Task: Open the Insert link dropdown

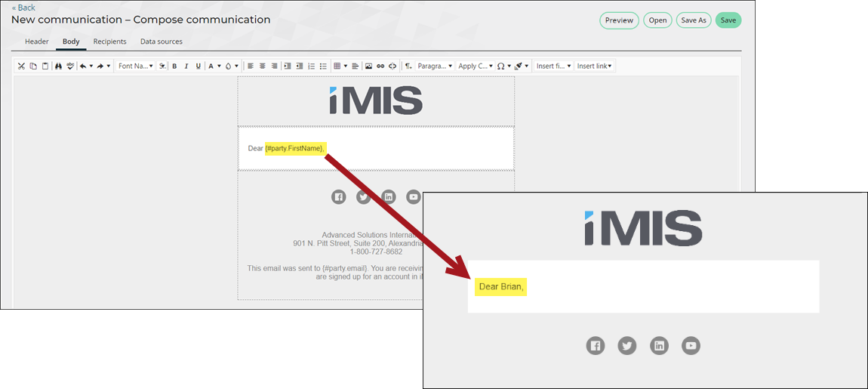Action: click(595, 66)
